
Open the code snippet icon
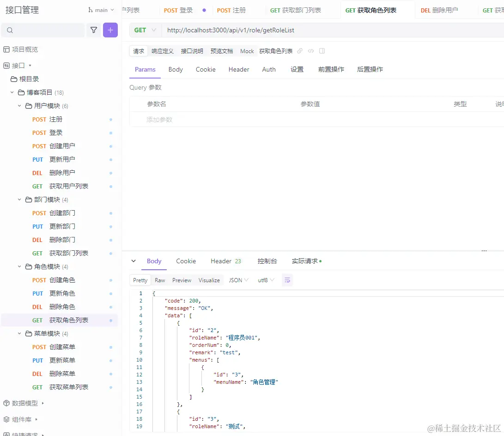(x=311, y=51)
